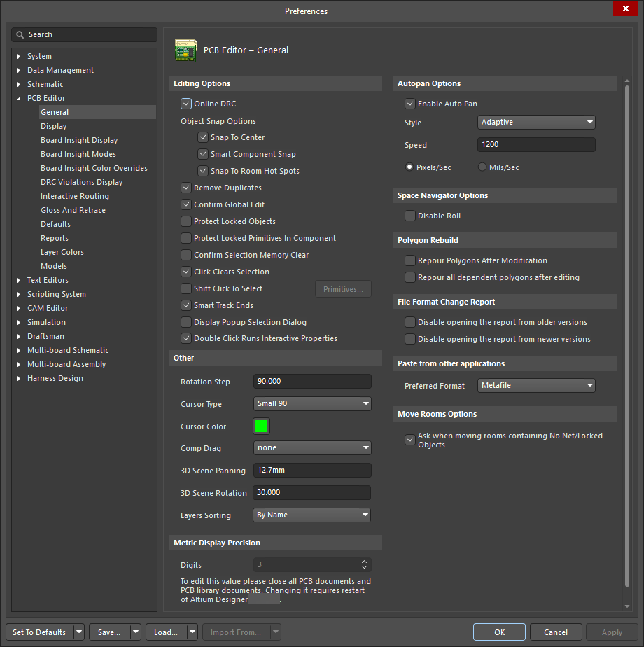Toggle Enable Auto Pan off

tap(409, 103)
